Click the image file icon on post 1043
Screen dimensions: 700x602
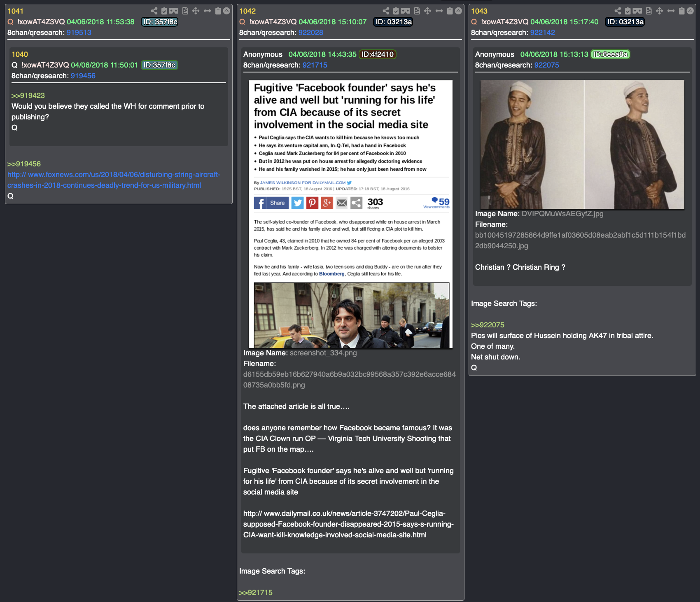649,11
